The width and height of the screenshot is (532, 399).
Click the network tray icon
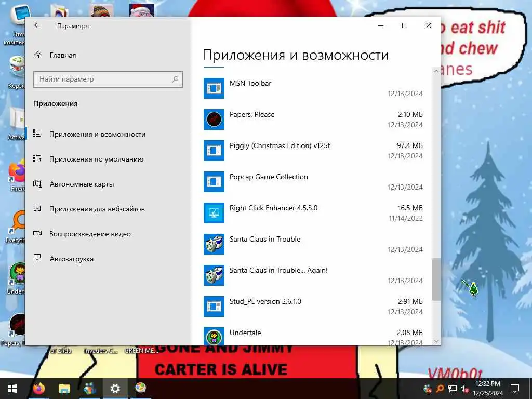[x=453, y=389]
